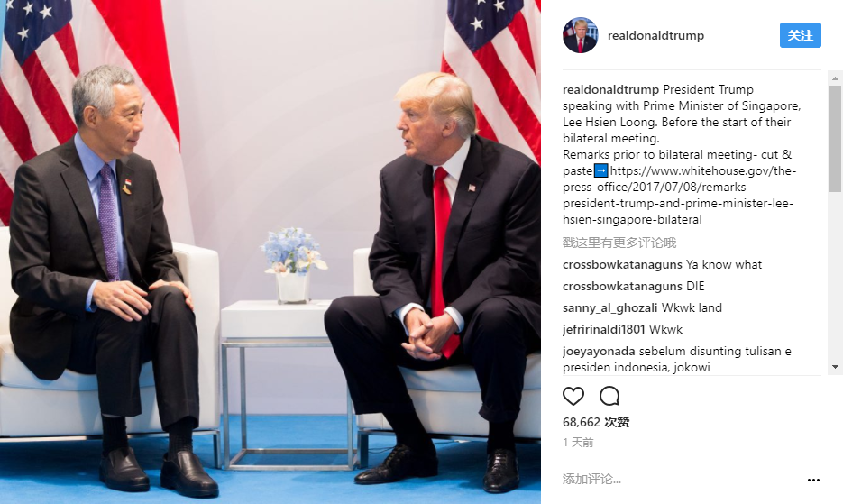The image size is (843, 504).
Task: Open the sanny_al_ghozali commenter profile
Action: [x=609, y=307]
